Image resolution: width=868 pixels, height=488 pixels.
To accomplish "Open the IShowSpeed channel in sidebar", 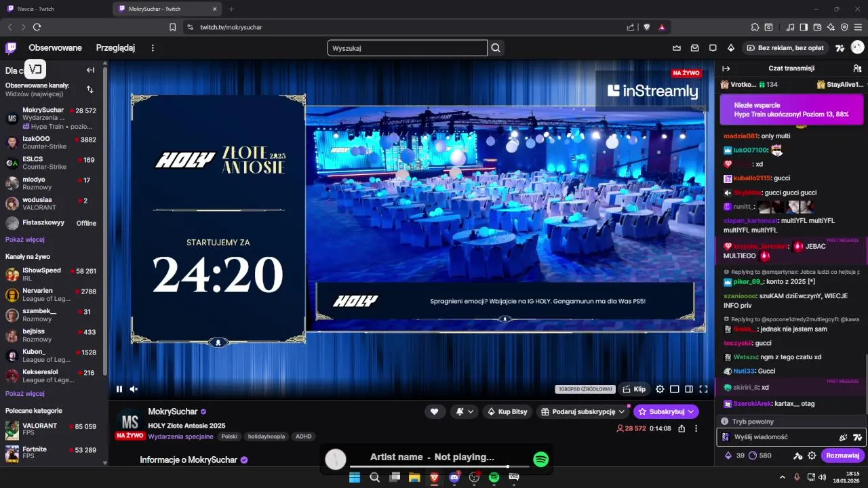I will click(x=51, y=274).
